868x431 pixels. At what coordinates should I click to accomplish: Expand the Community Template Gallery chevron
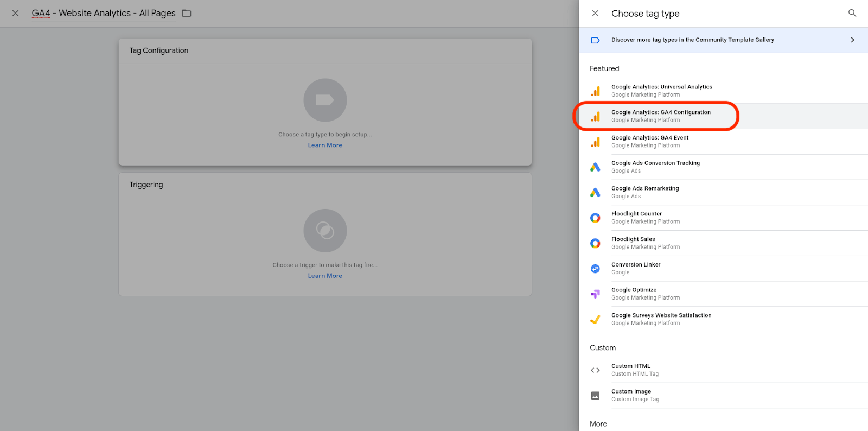point(853,40)
